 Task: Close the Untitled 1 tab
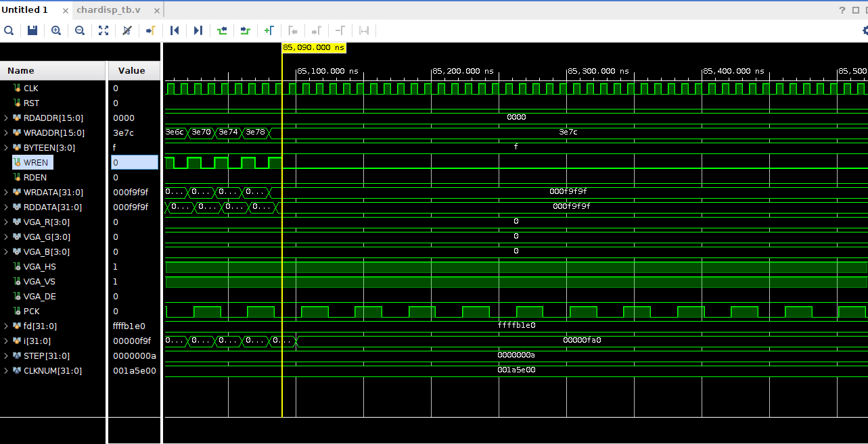[x=66, y=10]
